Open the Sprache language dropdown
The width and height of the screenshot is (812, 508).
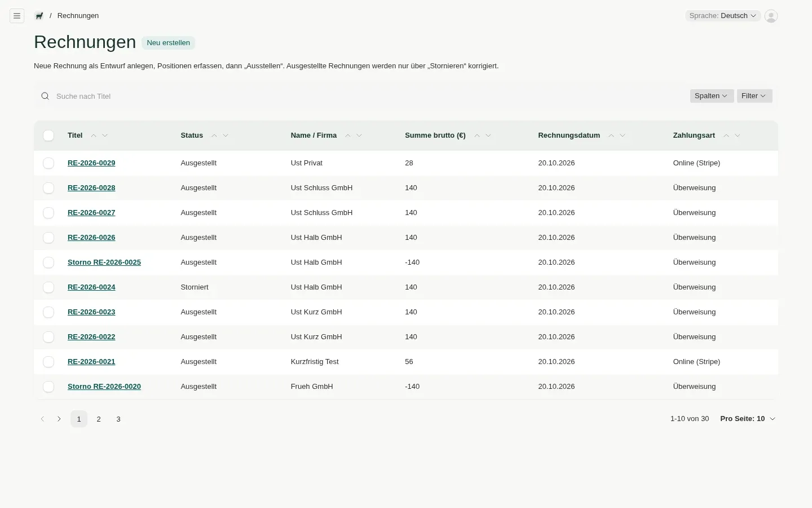[x=723, y=16]
